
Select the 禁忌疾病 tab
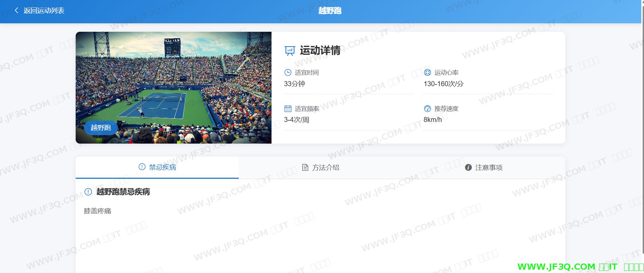pos(162,167)
